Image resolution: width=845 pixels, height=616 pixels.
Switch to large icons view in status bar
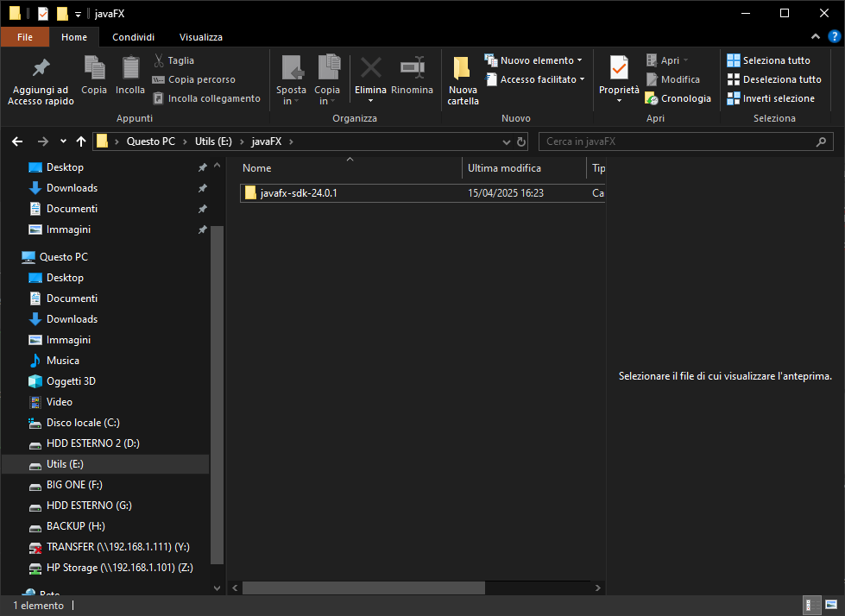831,606
